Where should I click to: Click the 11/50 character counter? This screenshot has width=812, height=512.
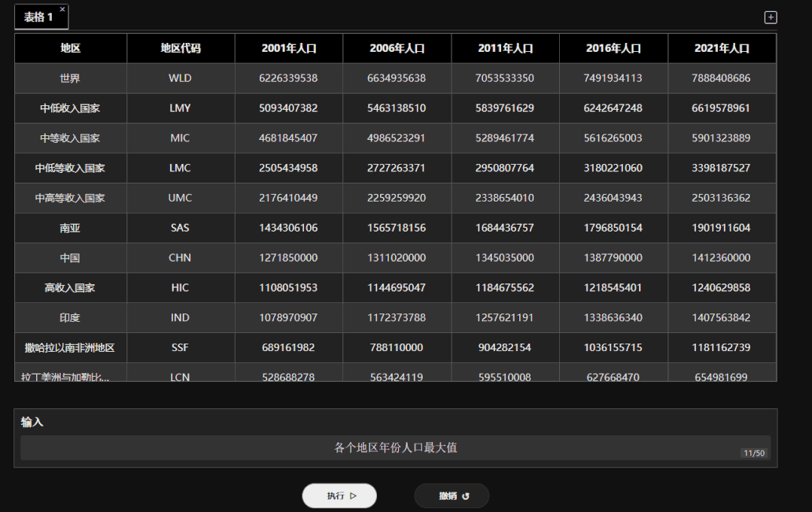pos(754,453)
